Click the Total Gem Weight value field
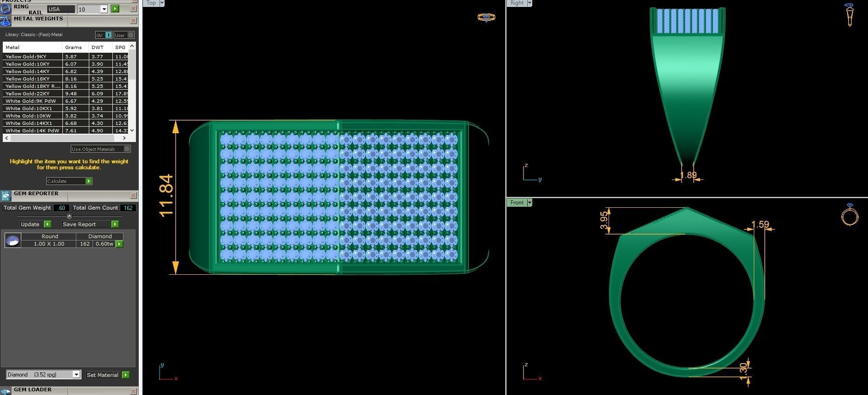Image resolution: width=868 pixels, height=395 pixels. point(62,208)
